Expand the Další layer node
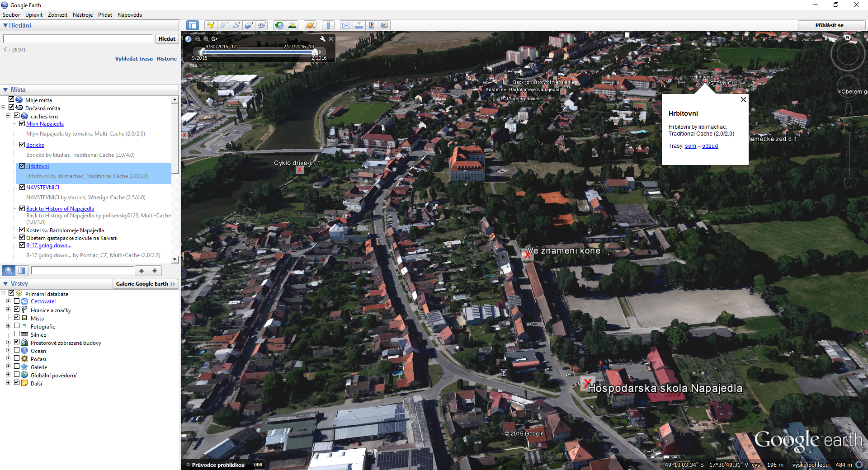The width and height of the screenshot is (868, 470). click(x=8, y=383)
